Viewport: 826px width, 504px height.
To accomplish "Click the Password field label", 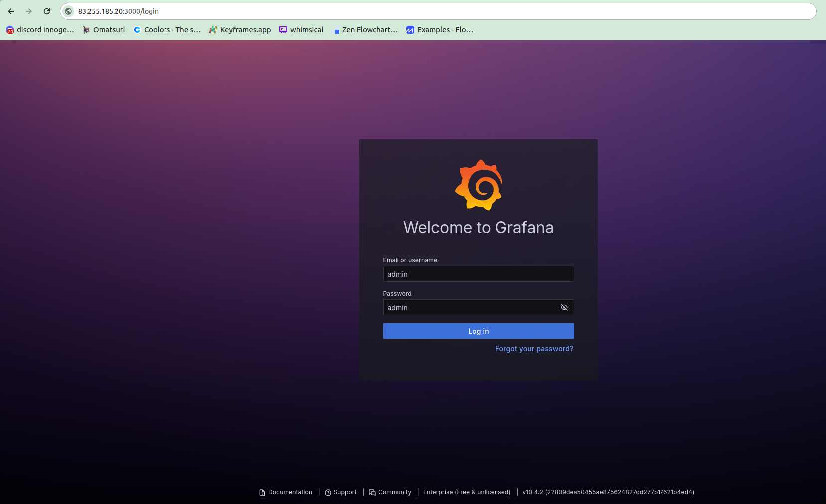I will click(x=397, y=294).
